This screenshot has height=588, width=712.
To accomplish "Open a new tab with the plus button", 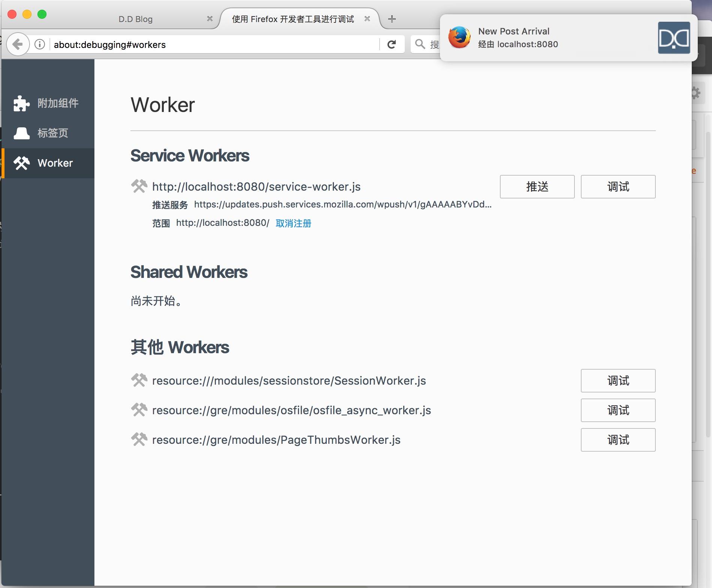I will 392,19.
